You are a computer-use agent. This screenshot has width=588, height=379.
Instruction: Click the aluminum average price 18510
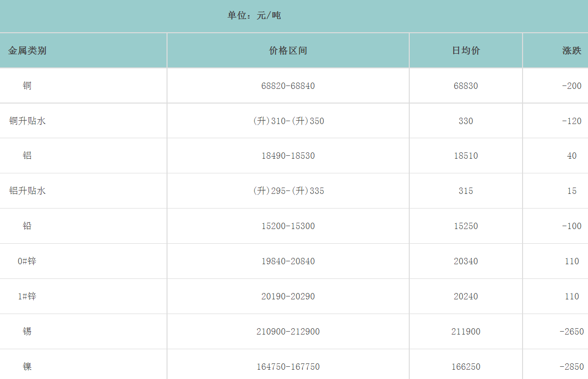tap(466, 156)
